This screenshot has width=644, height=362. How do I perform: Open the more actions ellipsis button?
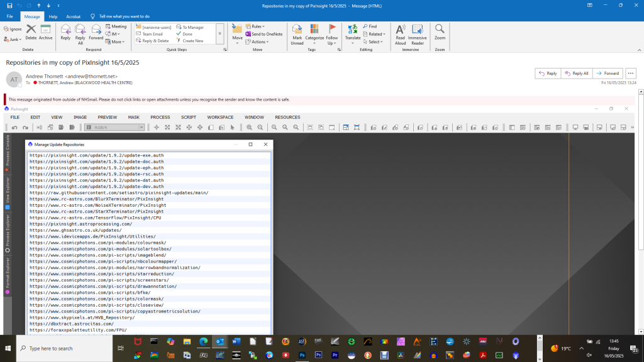[631, 73]
